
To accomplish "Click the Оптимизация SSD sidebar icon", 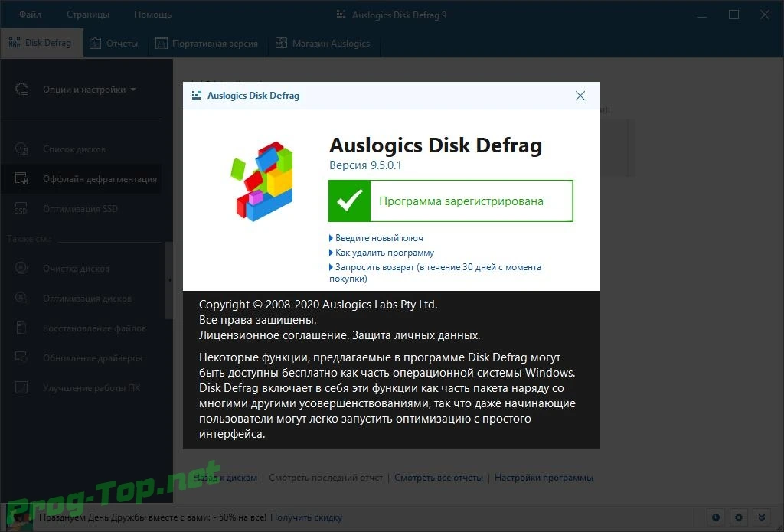I will pyautogui.click(x=21, y=208).
